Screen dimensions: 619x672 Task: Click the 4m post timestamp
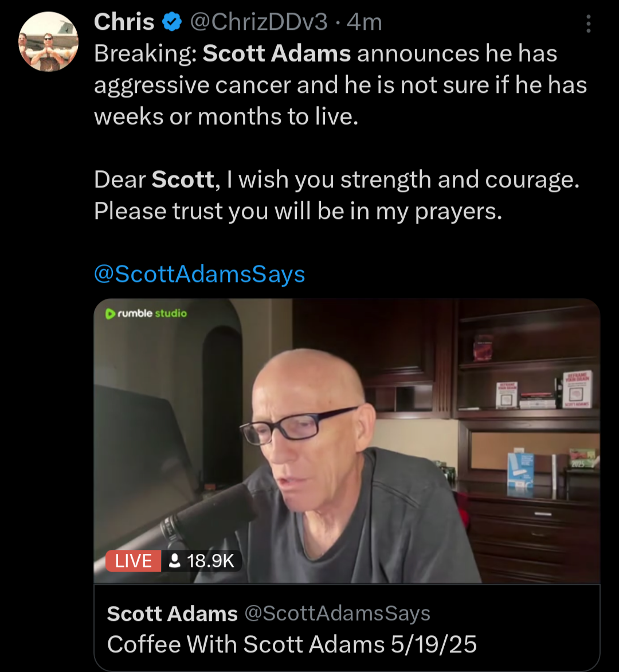point(364,22)
